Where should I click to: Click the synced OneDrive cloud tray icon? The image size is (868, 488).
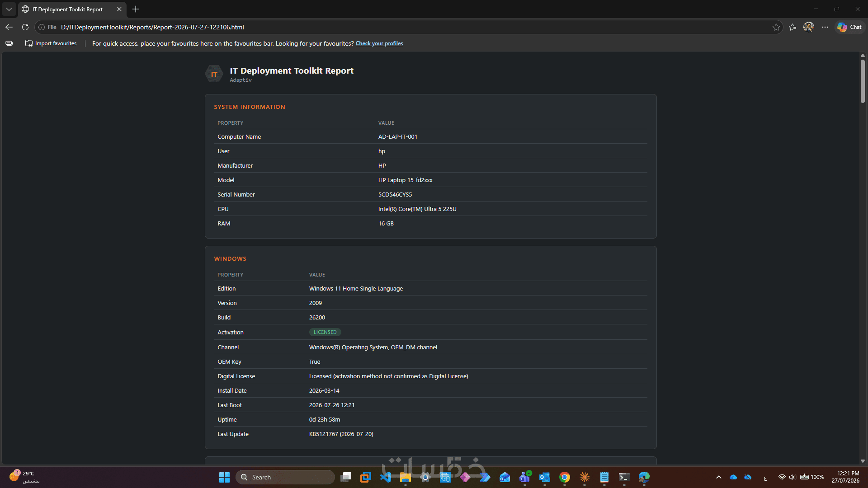[x=733, y=477]
